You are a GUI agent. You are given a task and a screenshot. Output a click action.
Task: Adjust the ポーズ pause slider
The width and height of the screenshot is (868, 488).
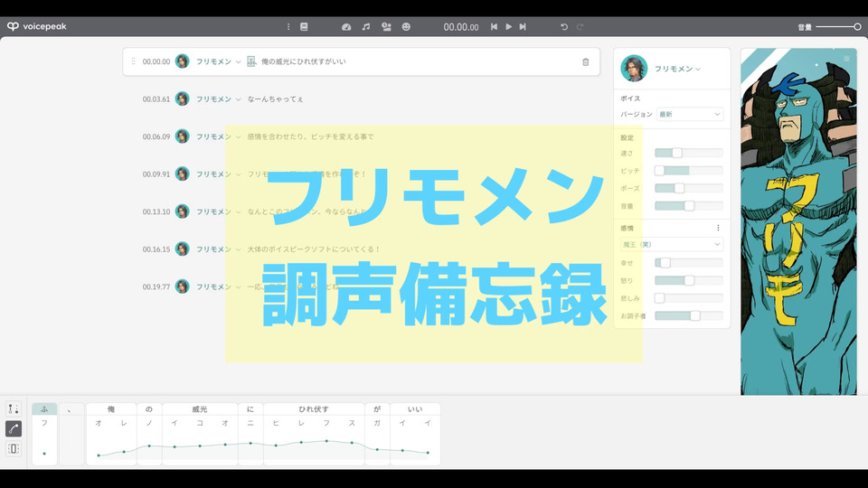point(689,188)
